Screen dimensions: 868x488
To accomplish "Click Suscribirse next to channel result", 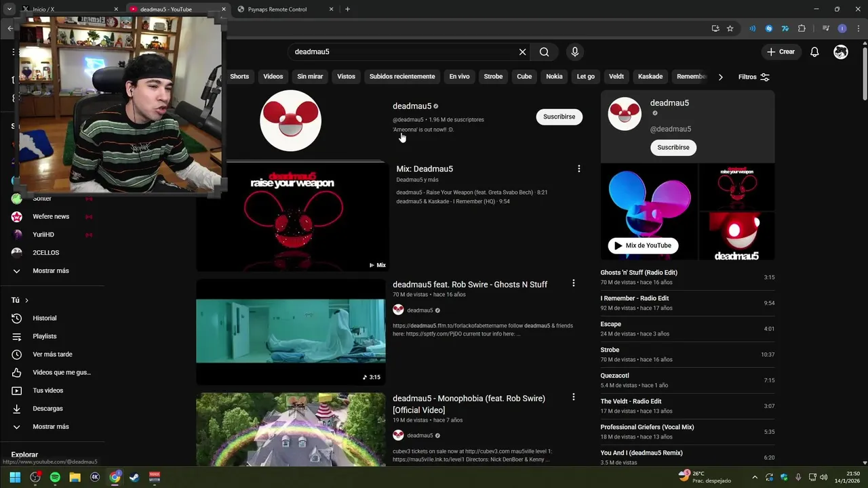I will 559,117.
